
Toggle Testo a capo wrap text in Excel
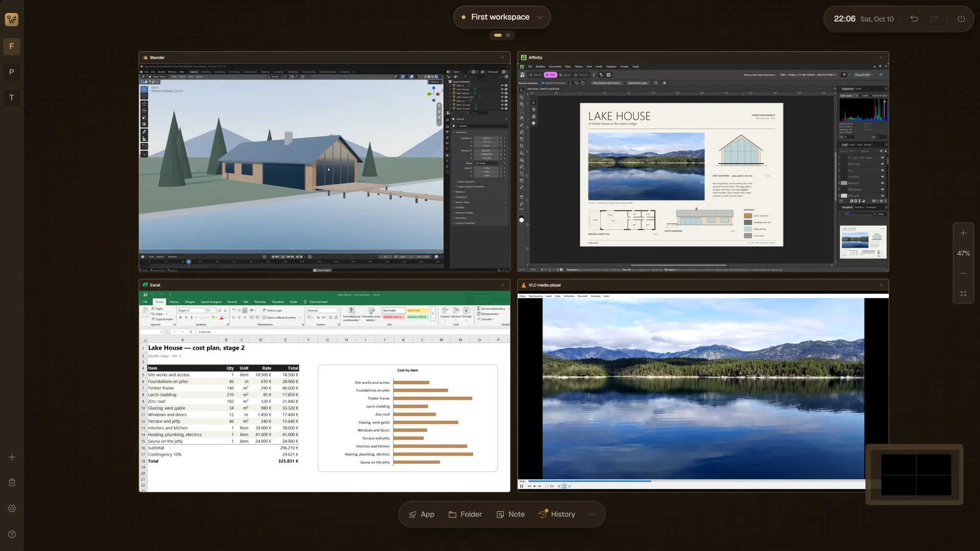click(272, 311)
